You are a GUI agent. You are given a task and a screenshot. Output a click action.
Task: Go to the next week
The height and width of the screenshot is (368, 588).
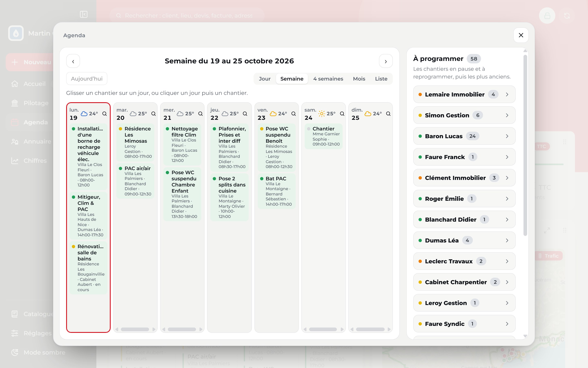coord(386,61)
